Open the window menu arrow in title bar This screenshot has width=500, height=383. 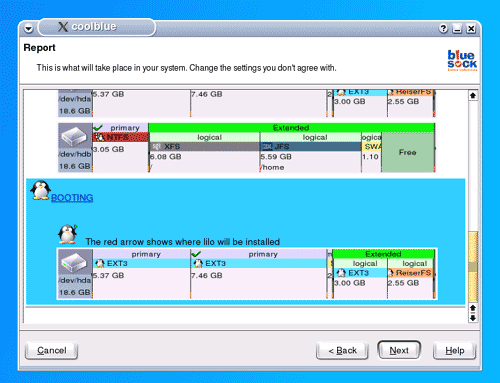29,29
